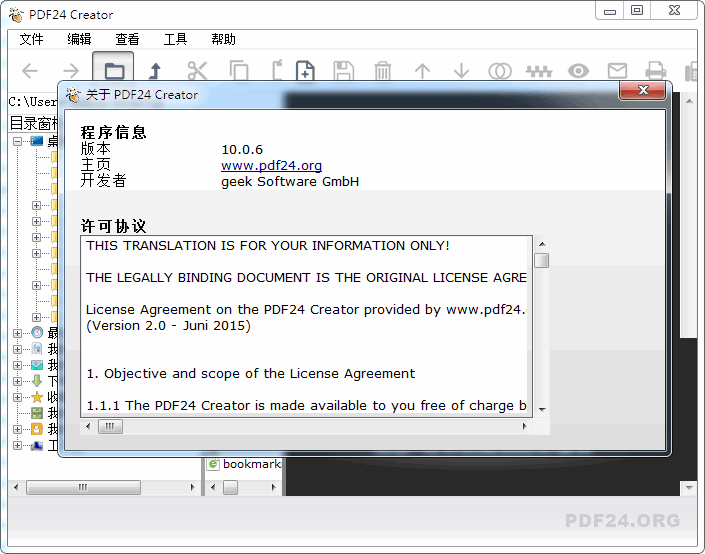Collapse the desktop root tree node

pyautogui.click(x=17, y=142)
